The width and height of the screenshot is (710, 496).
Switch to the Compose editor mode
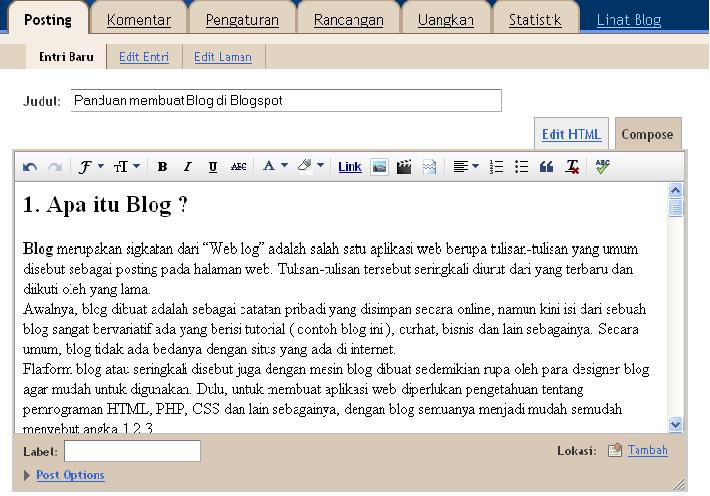coord(648,134)
